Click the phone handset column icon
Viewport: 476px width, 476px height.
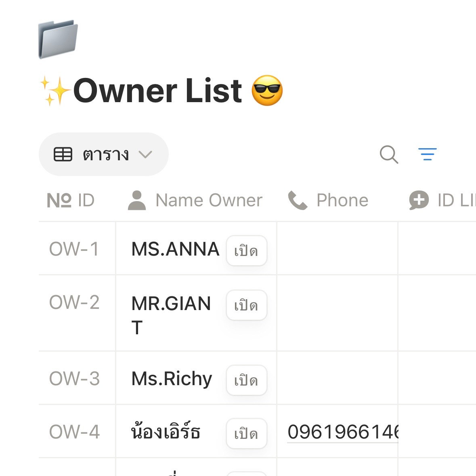click(x=298, y=200)
